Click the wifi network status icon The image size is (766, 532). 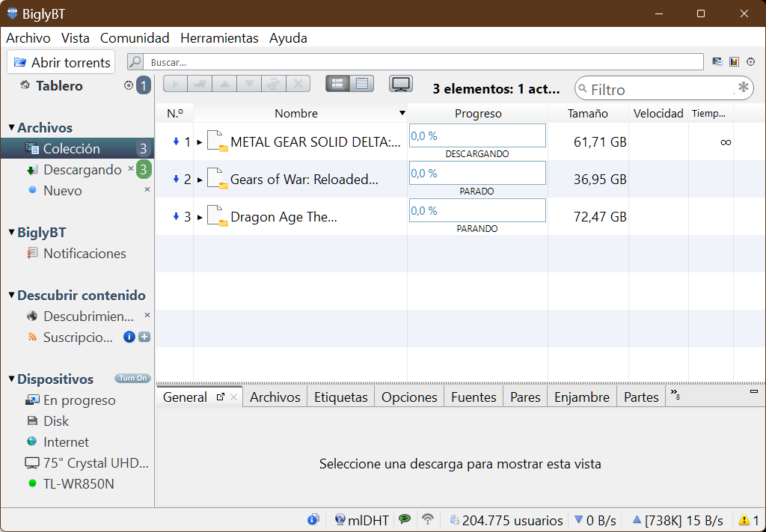pyautogui.click(x=428, y=519)
